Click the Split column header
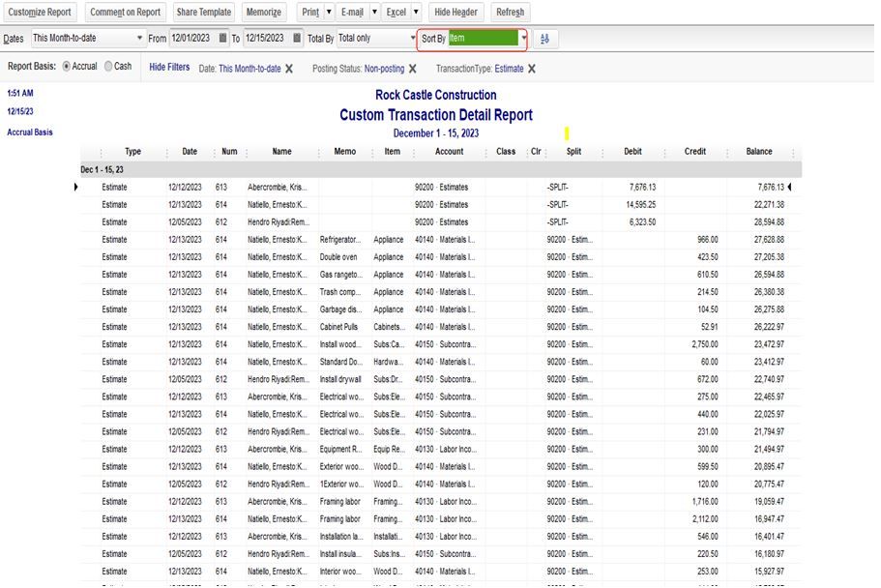The image size is (881, 588). [x=573, y=152]
